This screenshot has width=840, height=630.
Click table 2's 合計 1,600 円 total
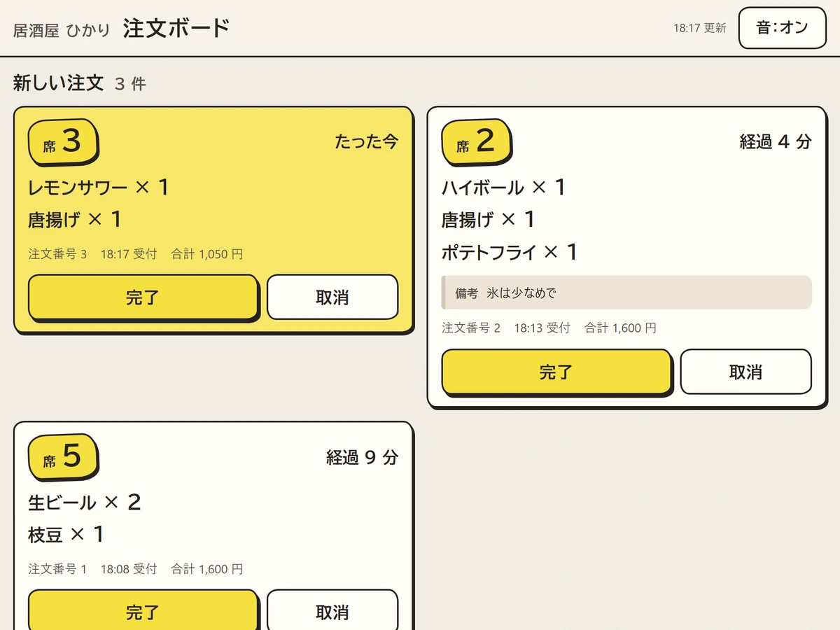tap(621, 328)
